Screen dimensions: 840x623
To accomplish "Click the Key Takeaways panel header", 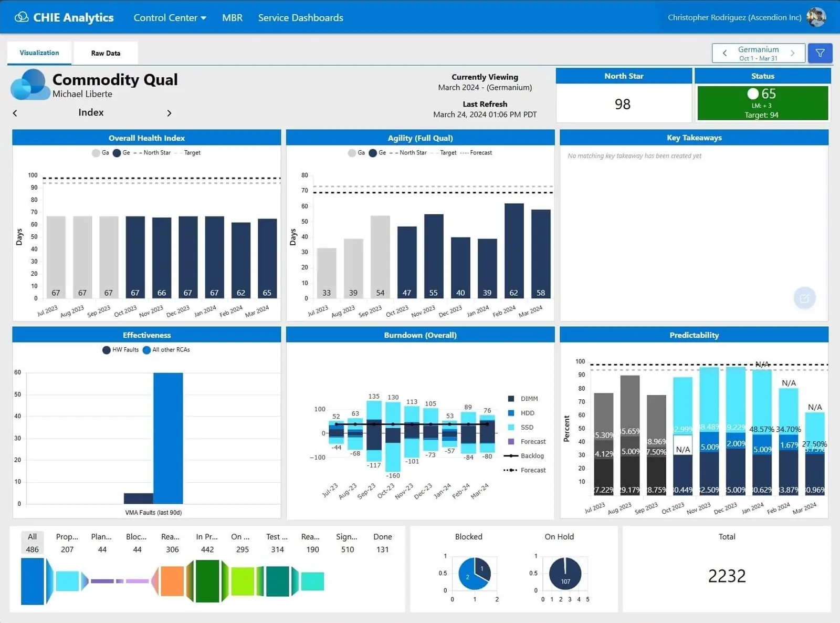I will [x=694, y=138].
